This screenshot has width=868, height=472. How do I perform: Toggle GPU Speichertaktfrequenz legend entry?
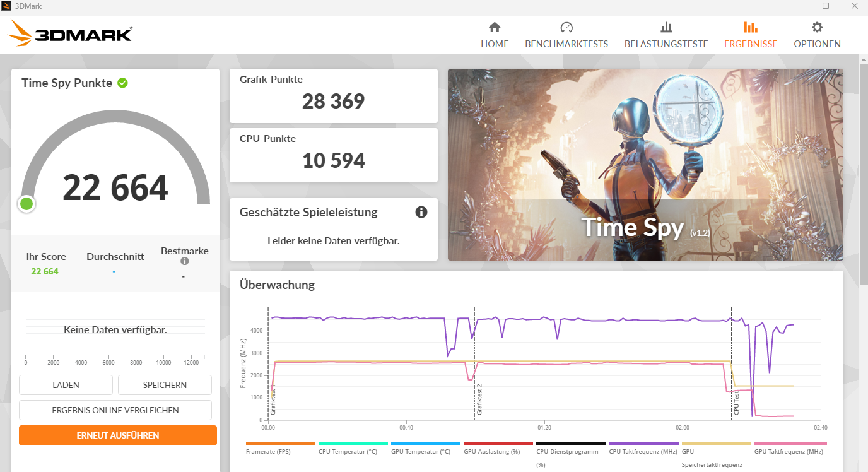[716, 454]
